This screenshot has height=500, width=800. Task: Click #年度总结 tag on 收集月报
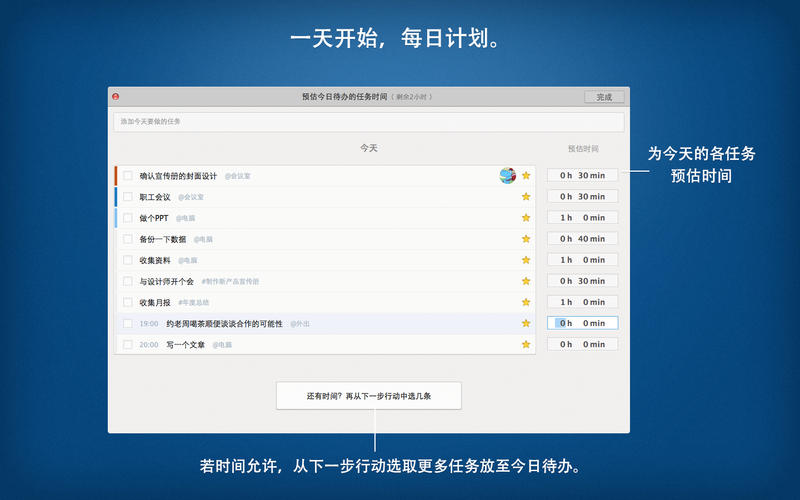(x=193, y=303)
